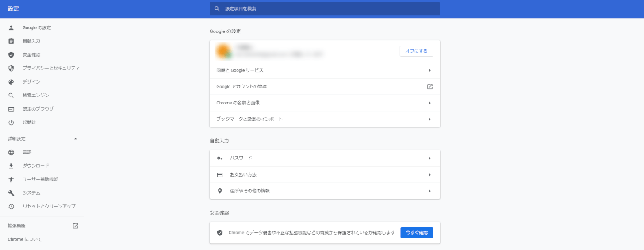Open プライバシーとセキュリティ in the sidebar
Viewport: 644px width, 250px height.
[x=51, y=69]
